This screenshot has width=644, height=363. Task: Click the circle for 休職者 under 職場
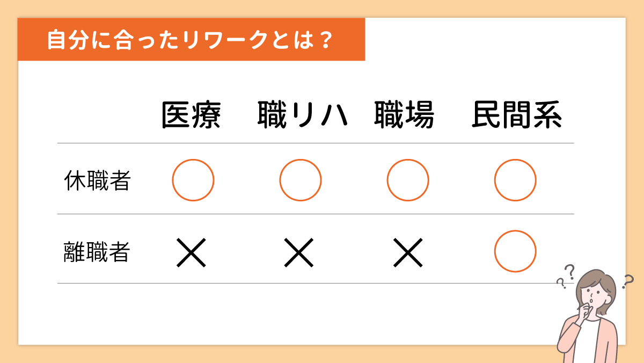408,180
